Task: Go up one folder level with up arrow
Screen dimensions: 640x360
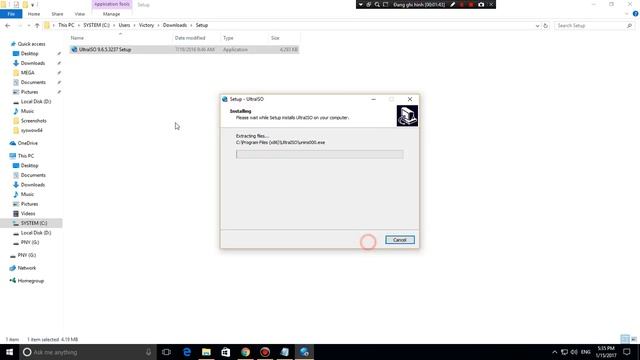Action: [37, 25]
